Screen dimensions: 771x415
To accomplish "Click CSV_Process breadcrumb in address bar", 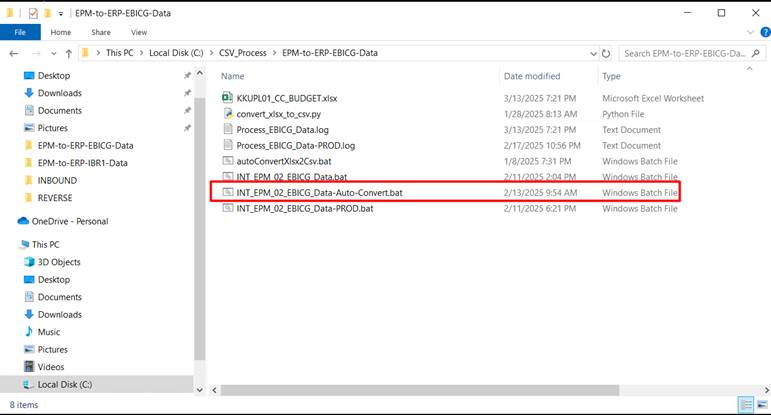I will coord(242,53).
